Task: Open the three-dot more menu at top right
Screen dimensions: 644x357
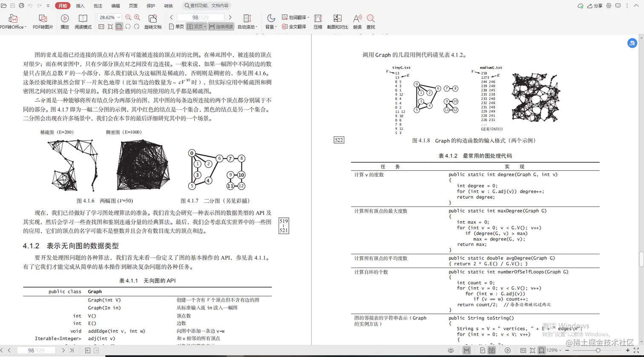Action: click(x=628, y=6)
